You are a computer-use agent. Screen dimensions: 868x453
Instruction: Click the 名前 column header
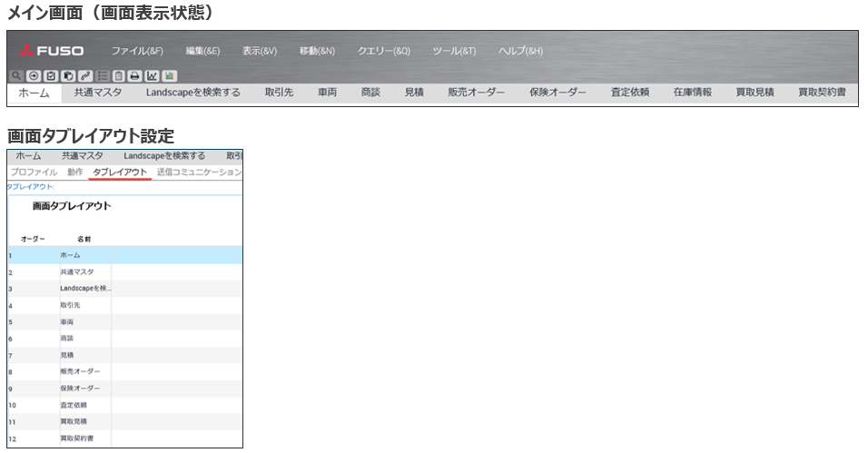[x=84, y=239]
